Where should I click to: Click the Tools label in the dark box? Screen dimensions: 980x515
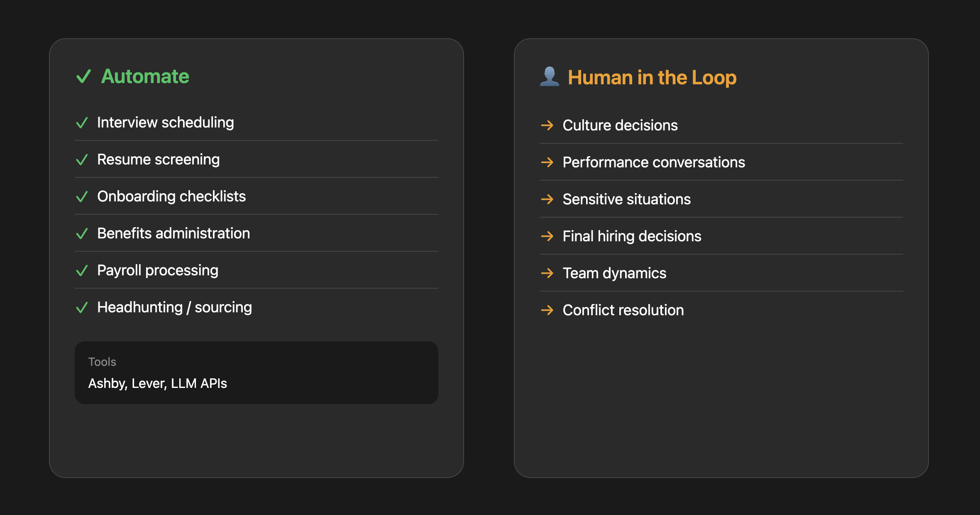tap(102, 362)
